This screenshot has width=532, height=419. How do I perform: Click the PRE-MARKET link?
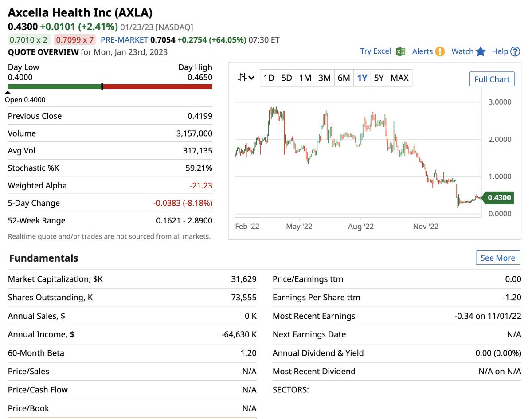[x=125, y=40]
